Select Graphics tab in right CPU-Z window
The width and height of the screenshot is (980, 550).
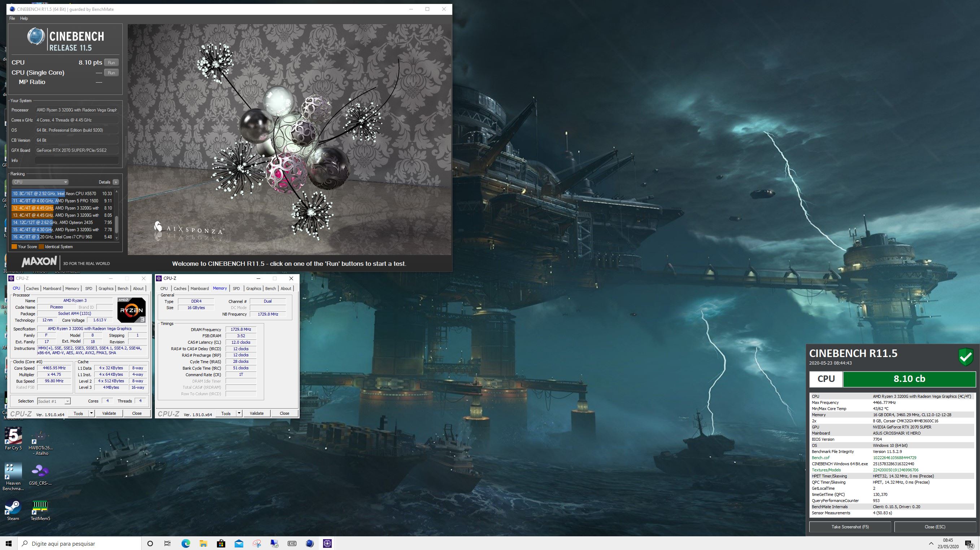(253, 289)
